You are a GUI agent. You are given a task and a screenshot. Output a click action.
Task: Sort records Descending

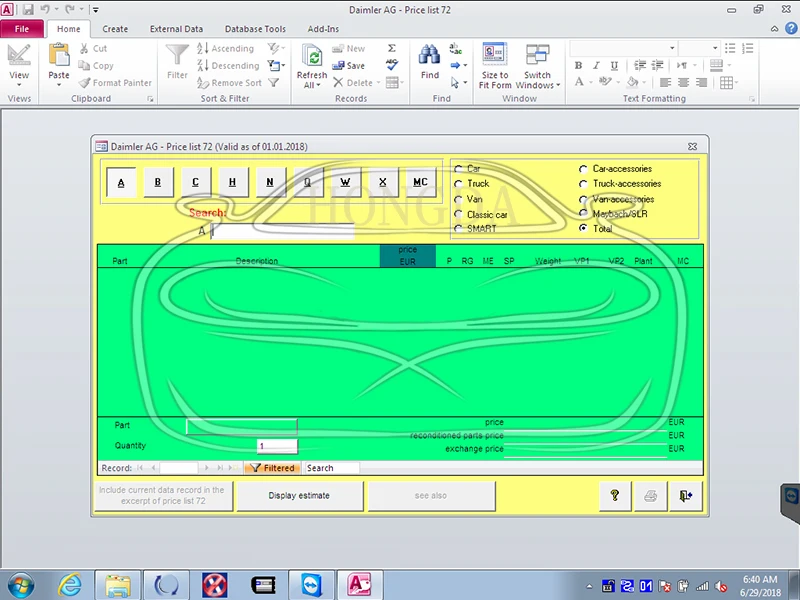pyautogui.click(x=228, y=66)
